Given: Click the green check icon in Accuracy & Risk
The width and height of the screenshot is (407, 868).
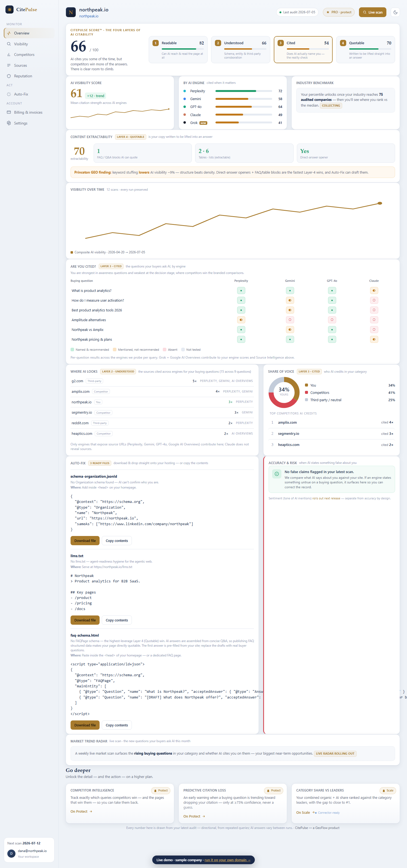Looking at the screenshot, I should click(276, 474).
